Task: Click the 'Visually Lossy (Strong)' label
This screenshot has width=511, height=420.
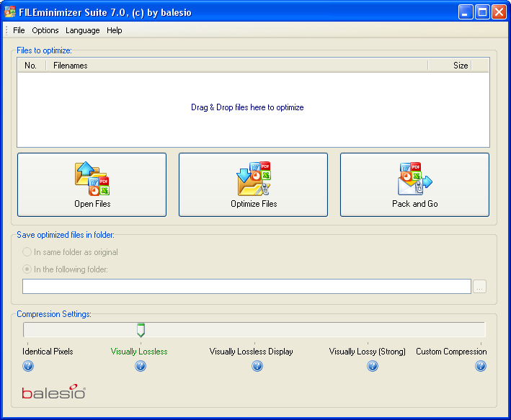Action: tap(368, 352)
